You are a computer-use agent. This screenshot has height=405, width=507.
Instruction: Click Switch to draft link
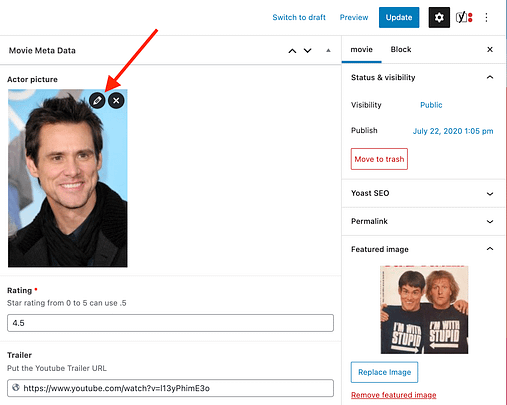tap(299, 17)
